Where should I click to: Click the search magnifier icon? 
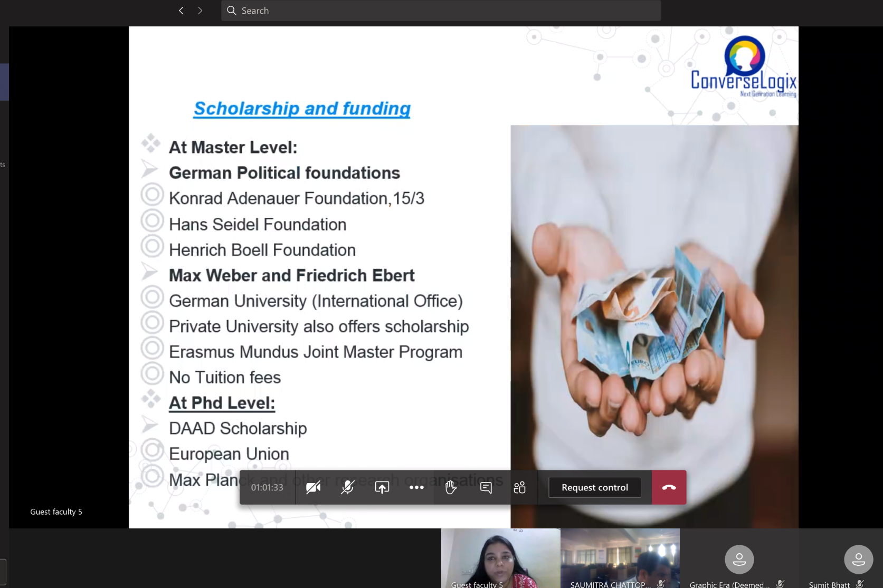tap(231, 11)
